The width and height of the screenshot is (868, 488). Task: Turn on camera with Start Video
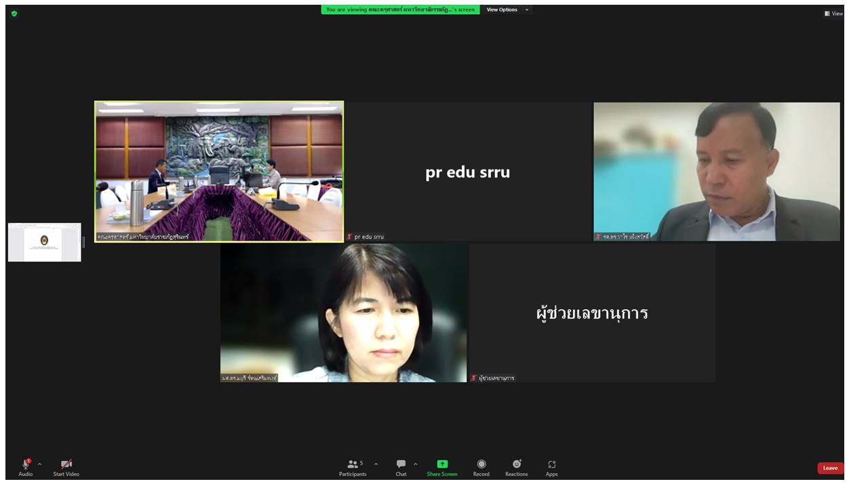coord(66,464)
